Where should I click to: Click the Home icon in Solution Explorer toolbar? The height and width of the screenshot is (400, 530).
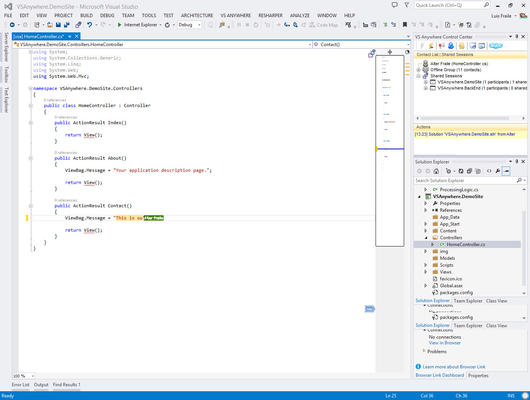(436, 171)
